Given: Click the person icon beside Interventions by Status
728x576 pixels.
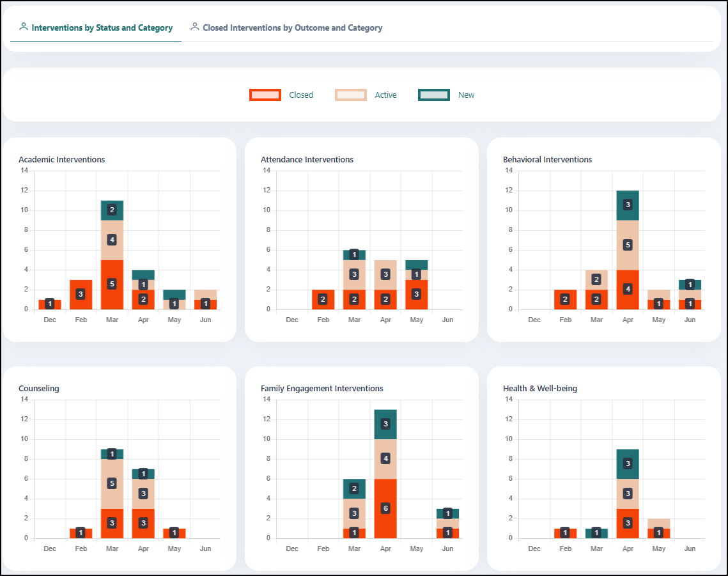Looking at the screenshot, I should (x=23, y=27).
